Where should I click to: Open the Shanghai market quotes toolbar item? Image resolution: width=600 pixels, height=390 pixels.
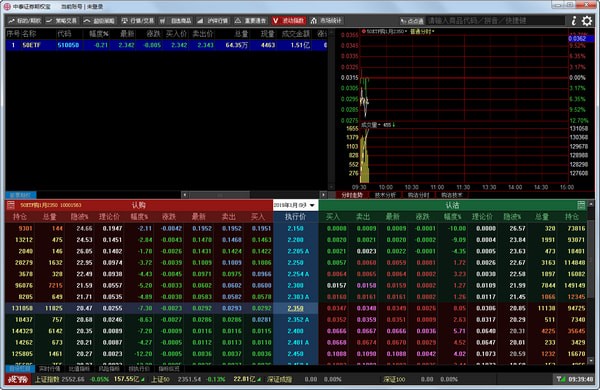(x=213, y=21)
